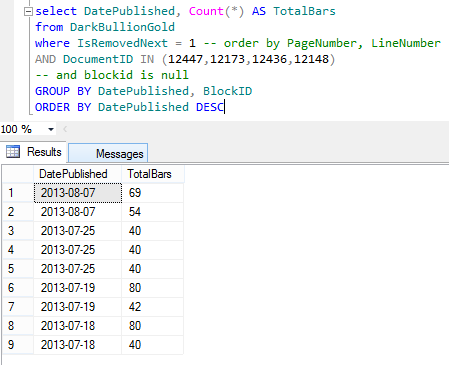Select the TotalBars cell in row 6
The image size is (449, 365).
click(x=153, y=288)
